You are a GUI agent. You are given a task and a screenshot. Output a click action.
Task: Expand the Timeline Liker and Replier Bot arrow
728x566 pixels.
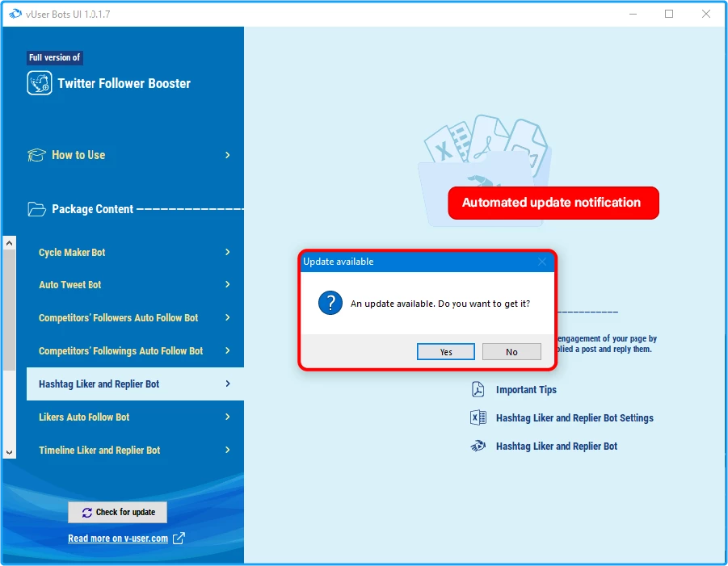coord(228,450)
